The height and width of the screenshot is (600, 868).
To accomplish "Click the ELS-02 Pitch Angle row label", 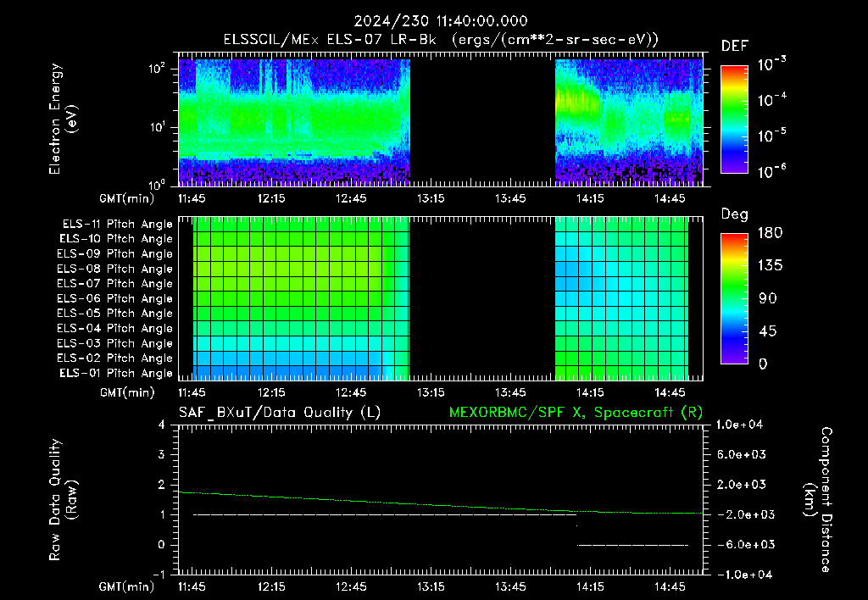I will [115, 358].
